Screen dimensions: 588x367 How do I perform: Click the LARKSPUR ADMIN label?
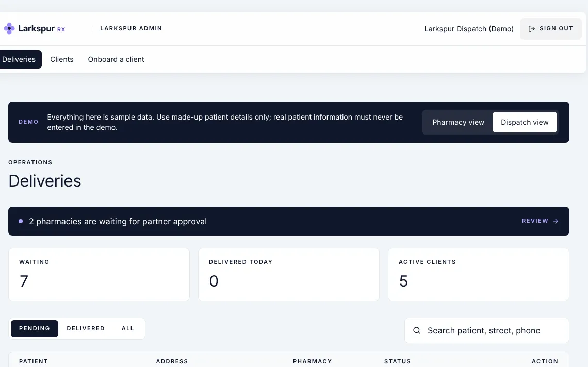pos(131,28)
